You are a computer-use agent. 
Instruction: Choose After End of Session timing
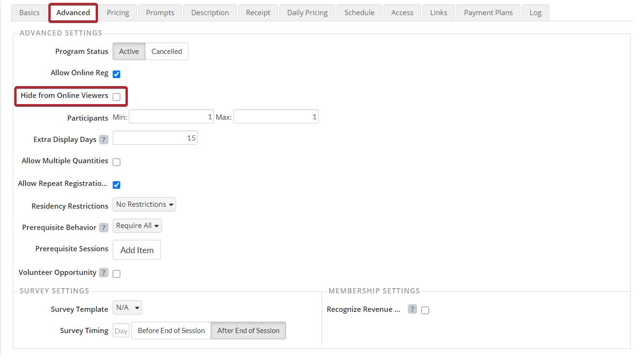pos(248,331)
